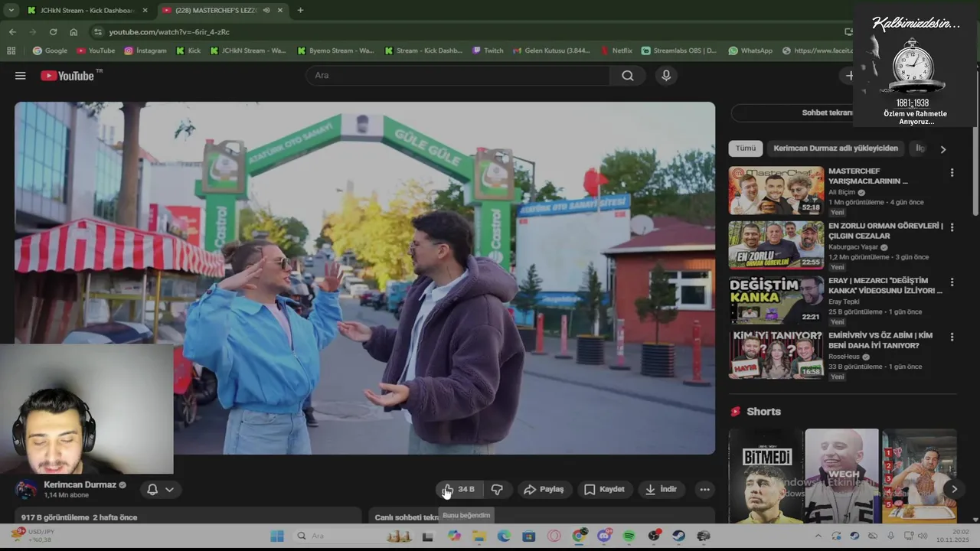Open Microsoft Edge from taskbar

(504, 536)
